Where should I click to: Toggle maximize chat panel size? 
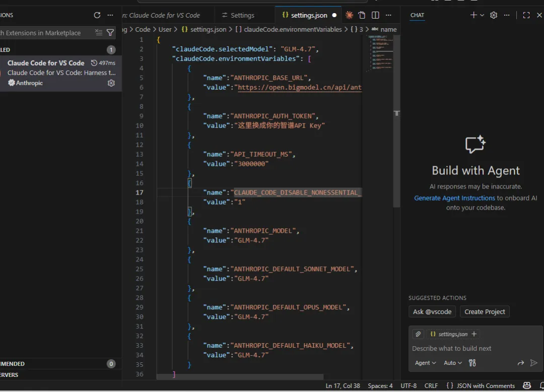tap(526, 15)
